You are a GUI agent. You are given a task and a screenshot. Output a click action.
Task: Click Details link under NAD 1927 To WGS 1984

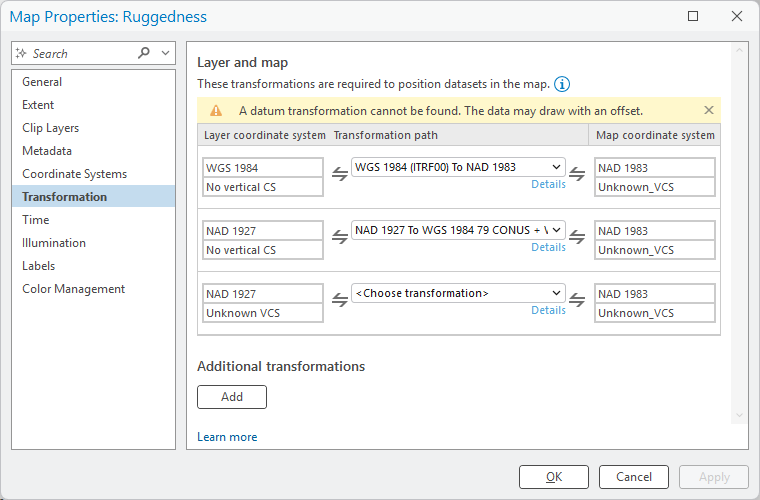[x=548, y=248]
